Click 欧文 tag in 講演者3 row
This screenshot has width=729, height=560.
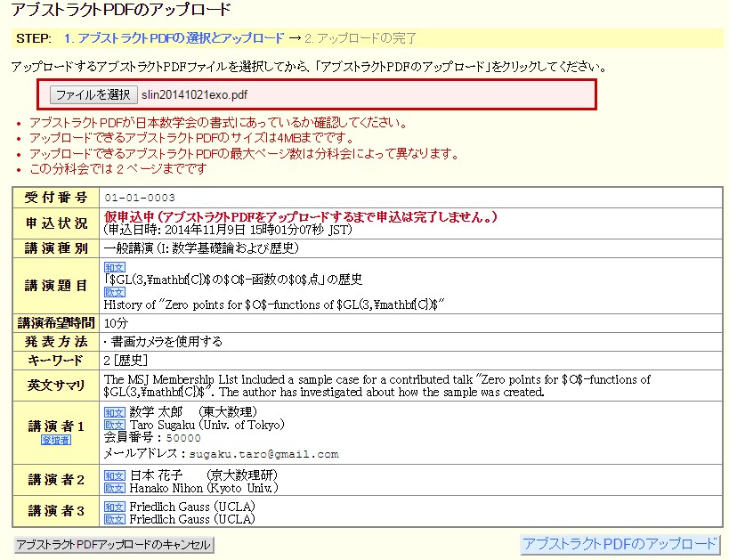pyautogui.click(x=115, y=519)
